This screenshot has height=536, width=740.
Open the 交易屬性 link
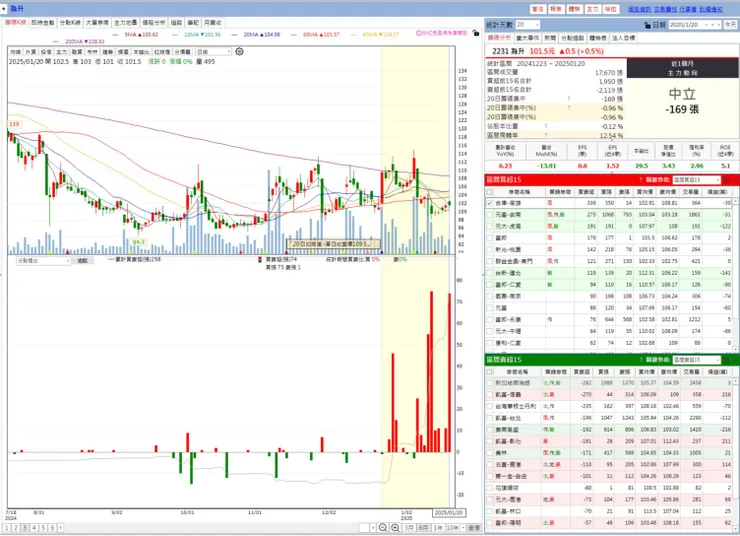click(665, 9)
